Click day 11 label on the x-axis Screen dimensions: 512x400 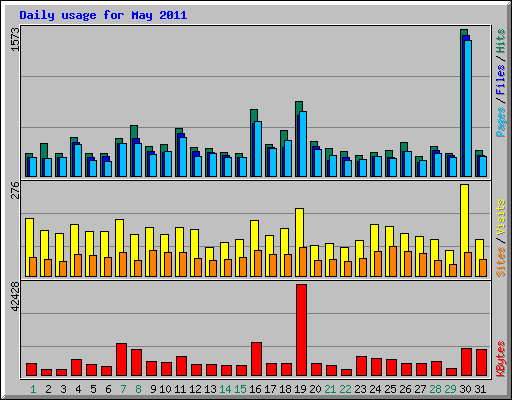180,389
